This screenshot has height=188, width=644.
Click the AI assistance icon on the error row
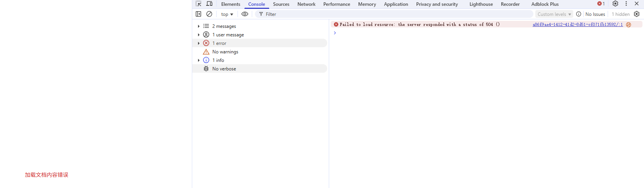(629, 24)
